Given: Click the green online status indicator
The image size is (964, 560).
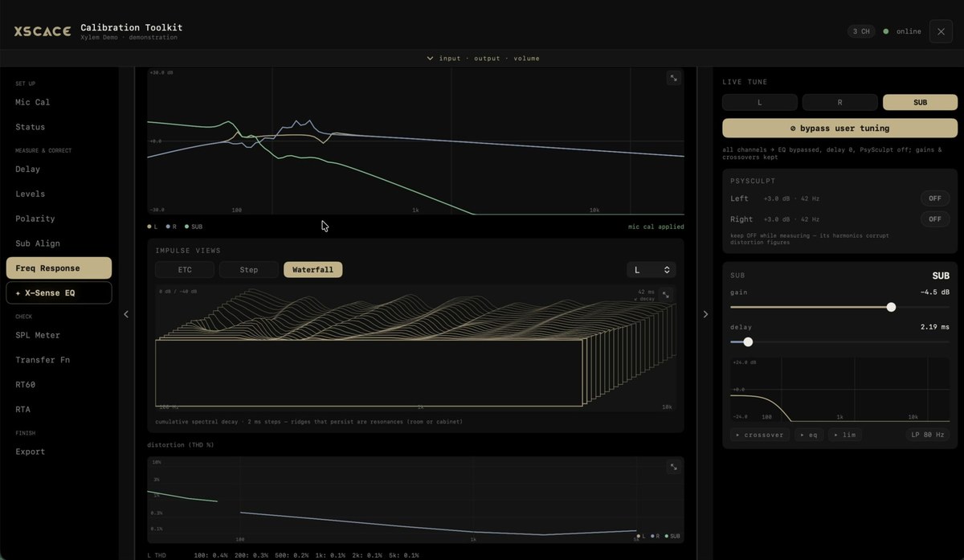Looking at the screenshot, I should (x=886, y=31).
